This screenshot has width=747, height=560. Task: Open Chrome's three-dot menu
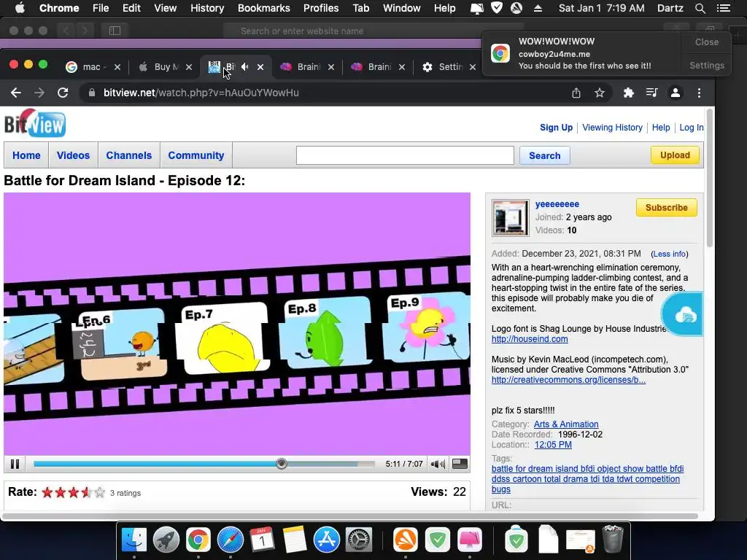point(699,93)
